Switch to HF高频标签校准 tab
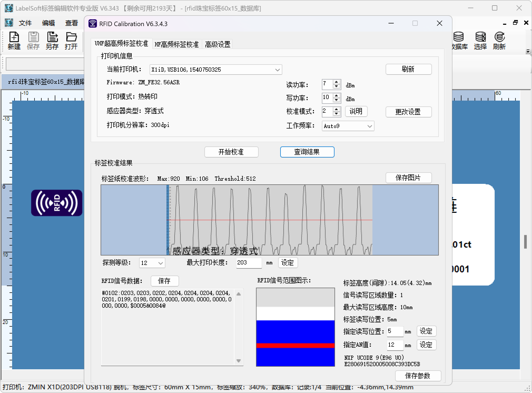The image size is (532, 393). (x=177, y=44)
